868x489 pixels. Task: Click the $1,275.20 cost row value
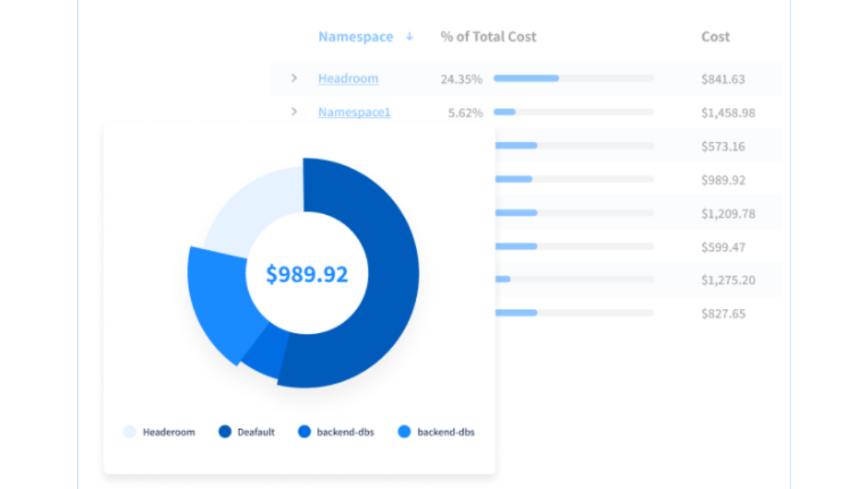pos(728,280)
